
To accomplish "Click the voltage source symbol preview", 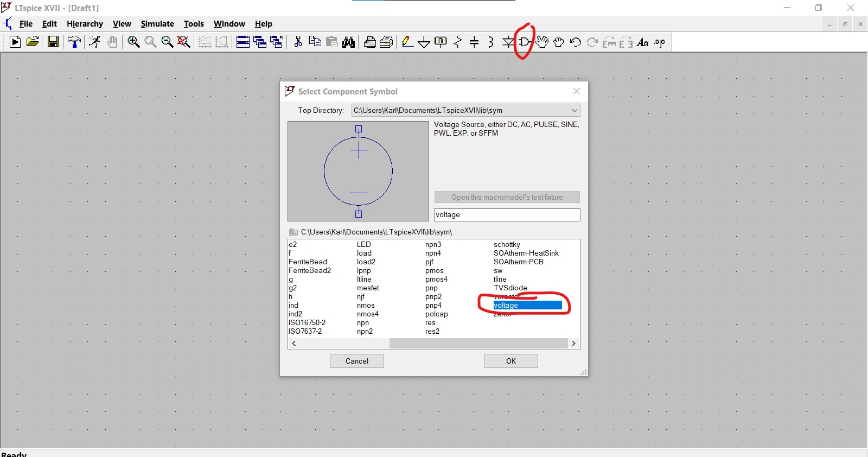I will pyautogui.click(x=358, y=171).
